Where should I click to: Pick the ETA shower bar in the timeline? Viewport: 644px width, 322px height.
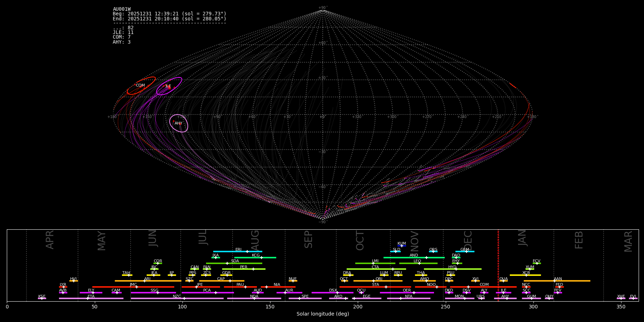pyautogui.click(x=91, y=298)
